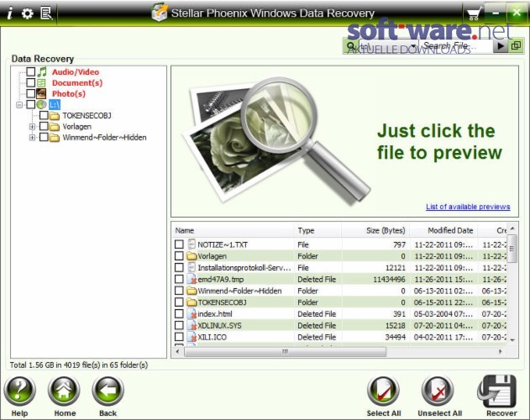Collapse the L:\ drive tree node

pos(19,105)
